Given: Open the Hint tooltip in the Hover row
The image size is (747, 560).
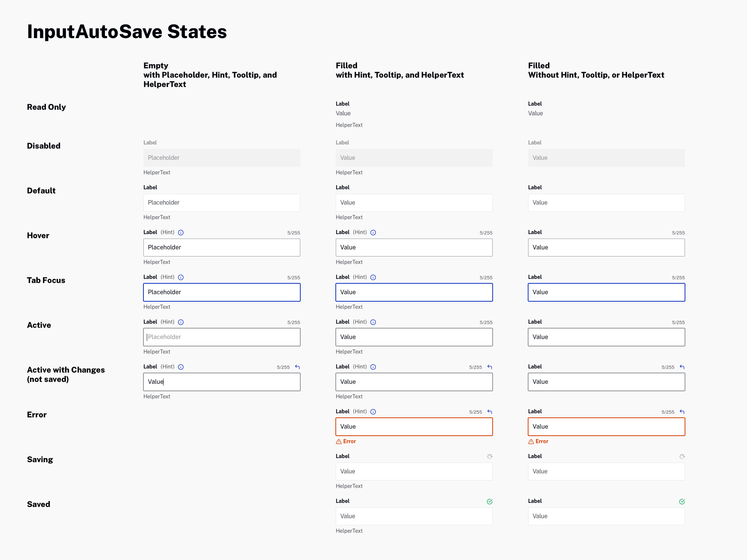Looking at the screenshot, I should tap(181, 232).
